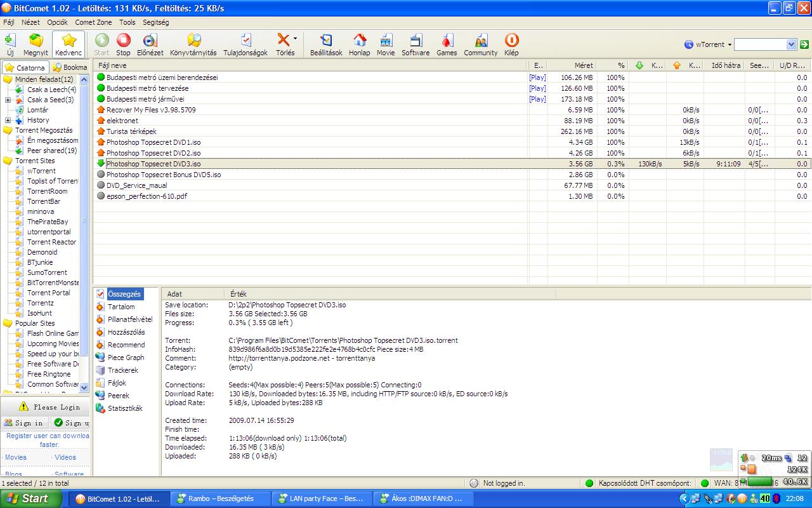Image resolution: width=812 pixels, height=508 pixels.
Task: Select the Photoshop Topsecret DVD3.iso torrent row
Action: [452, 164]
